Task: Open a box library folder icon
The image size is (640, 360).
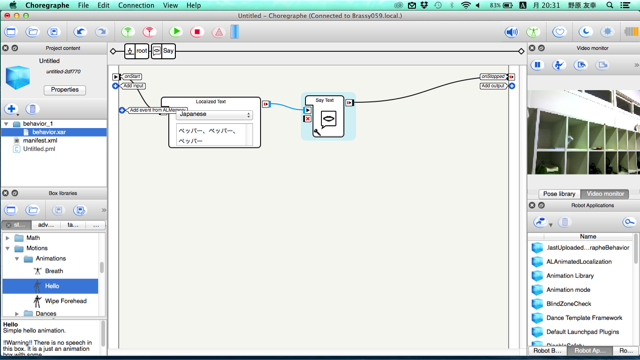Action: point(33,210)
